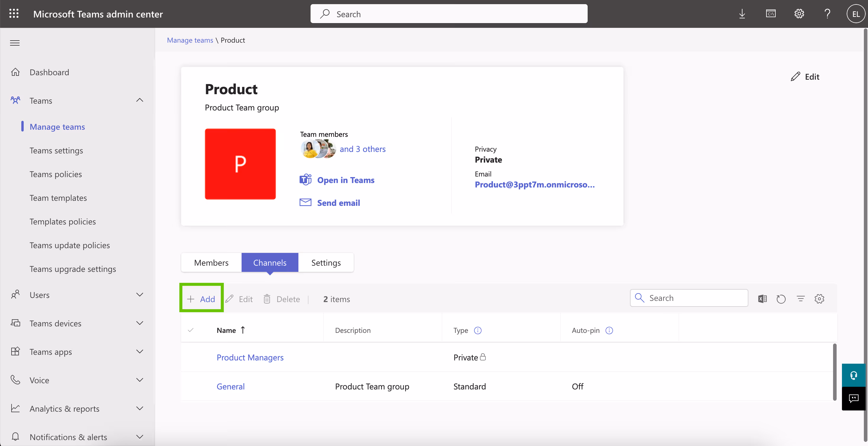Toggle select-all checkmark in table header
Image resolution: width=868 pixels, height=446 pixels.
191,331
